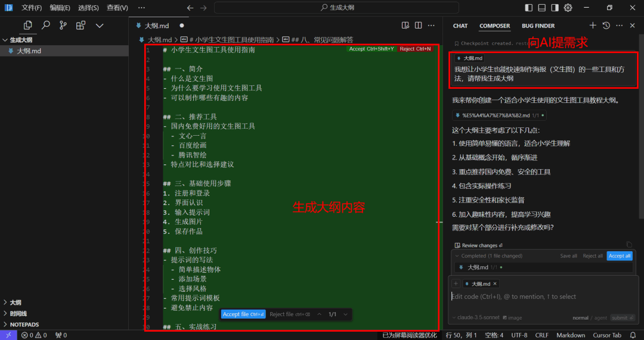Toggle the bottom panel layout icon
The image size is (644, 340).
click(541, 7)
